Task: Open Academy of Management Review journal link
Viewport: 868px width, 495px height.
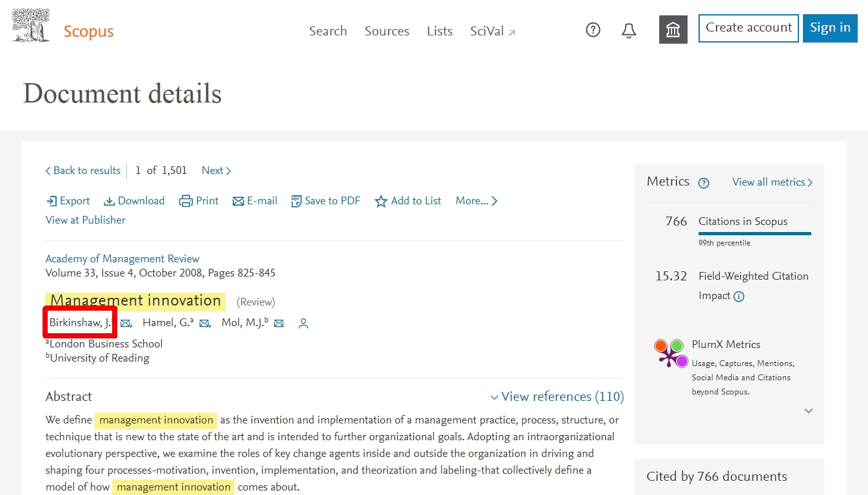Action: point(122,258)
